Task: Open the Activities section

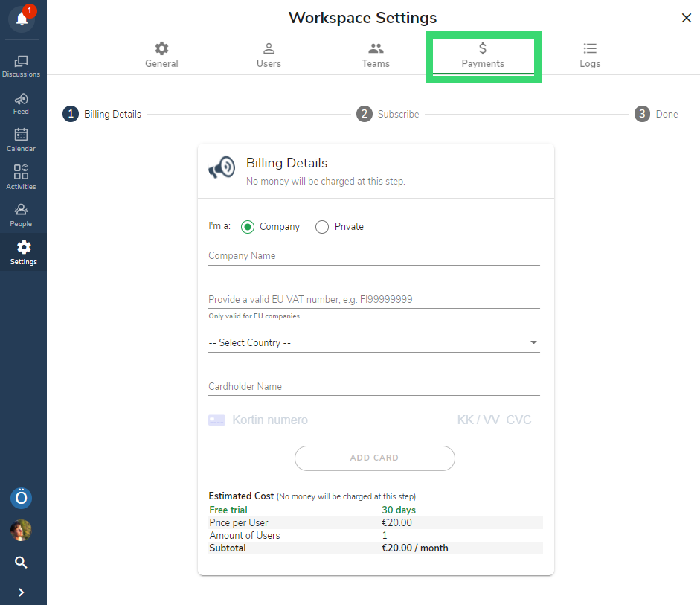Action: click(21, 177)
